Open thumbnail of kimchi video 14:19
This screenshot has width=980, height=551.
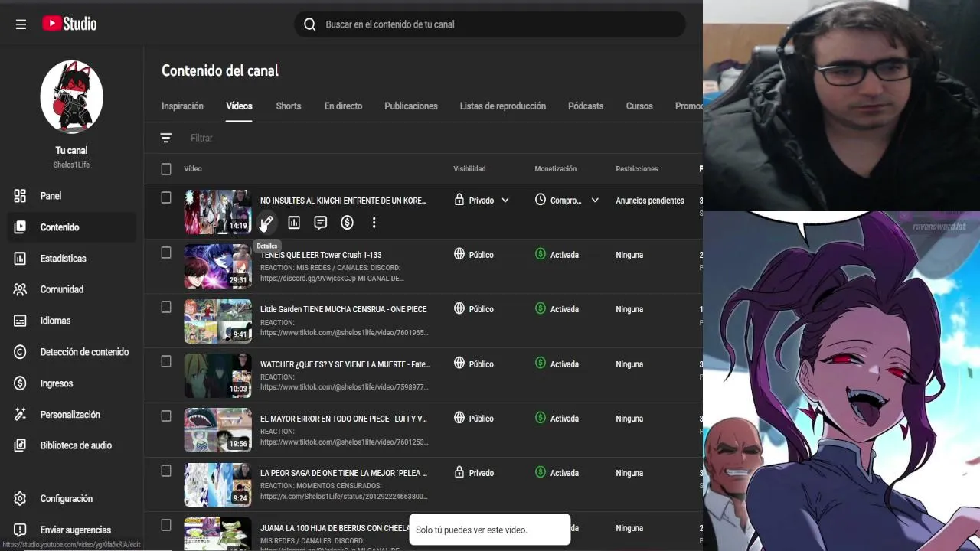(217, 212)
